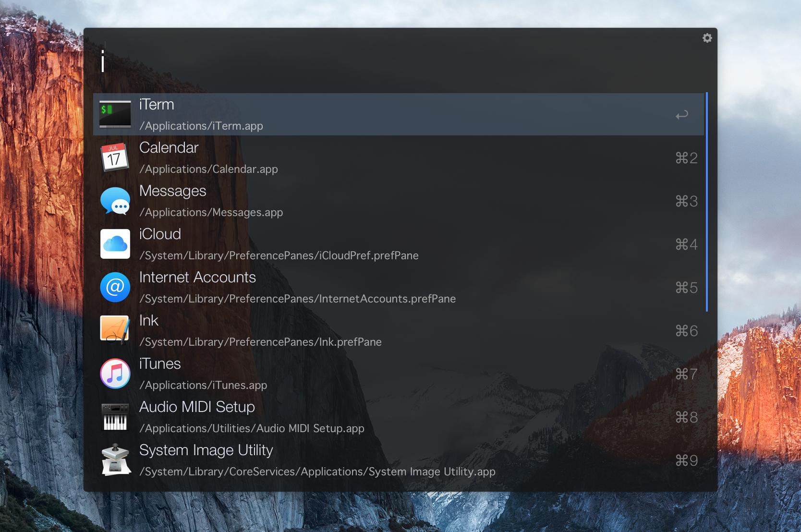Click path /Applications/iTunes.app
The height and width of the screenshot is (532, 801).
coord(203,385)
